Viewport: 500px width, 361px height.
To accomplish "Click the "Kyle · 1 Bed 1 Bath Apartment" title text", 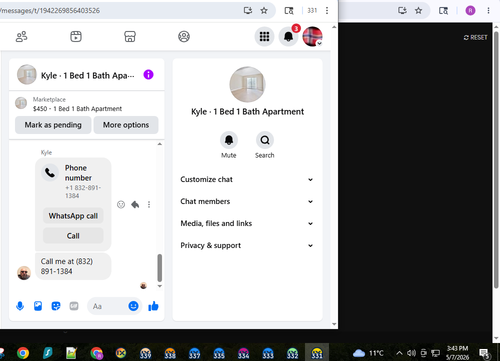I will (x=247, y=112).
